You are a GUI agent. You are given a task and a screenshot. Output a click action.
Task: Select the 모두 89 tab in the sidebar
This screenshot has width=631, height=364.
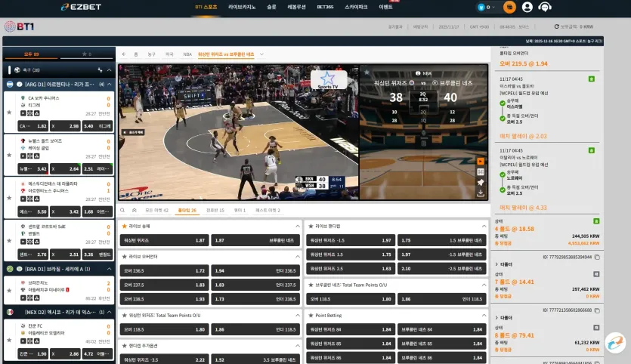point(31,54)
